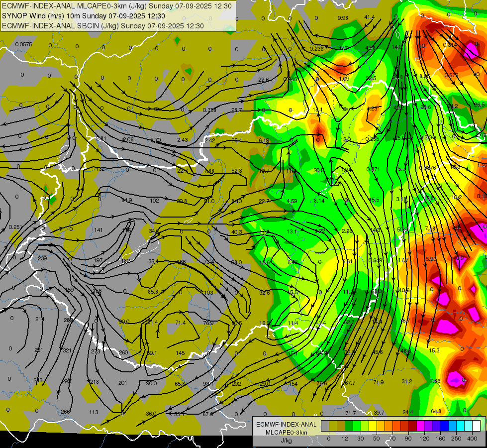Click the map value '40.9'

tap(459, 258)
